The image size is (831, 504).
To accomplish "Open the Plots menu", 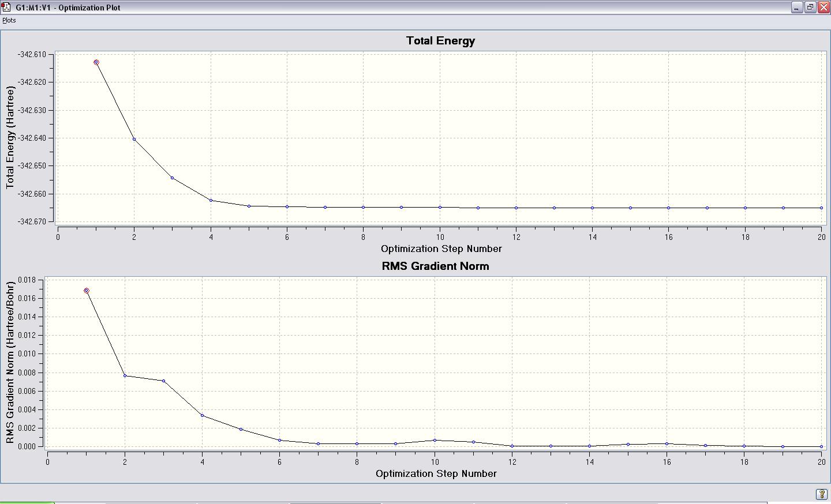I will (x=9, y=20).
